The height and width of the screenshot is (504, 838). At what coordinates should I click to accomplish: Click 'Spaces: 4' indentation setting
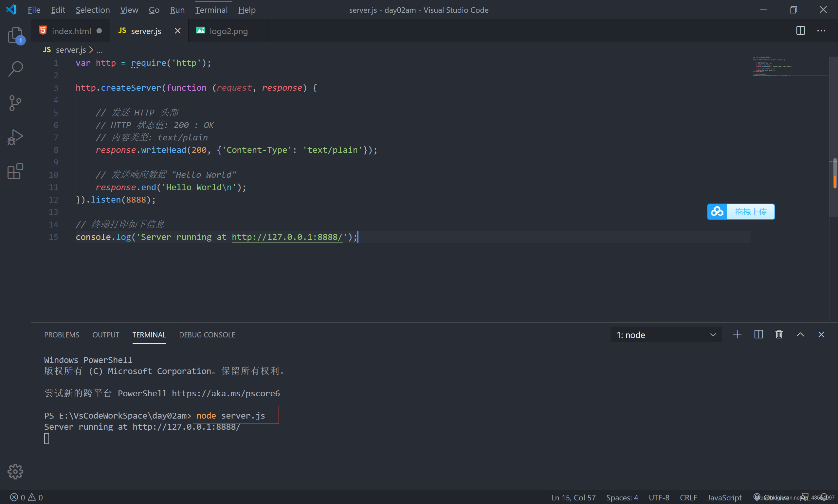tap(622, 497)
